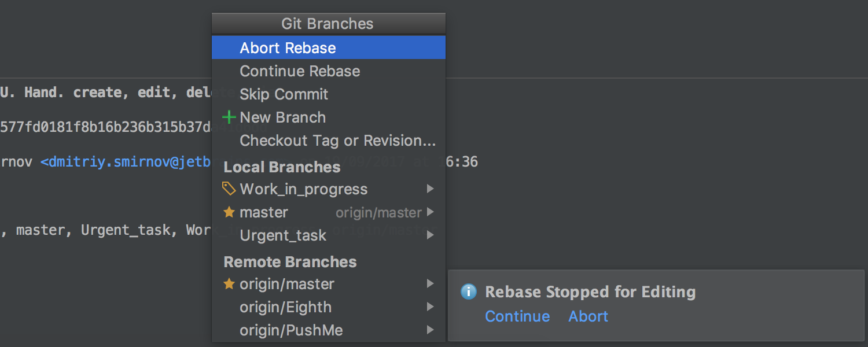Open the origin/master remote branch submenu arrow
This screenshot has width=868, height=347.
(430, 284)
